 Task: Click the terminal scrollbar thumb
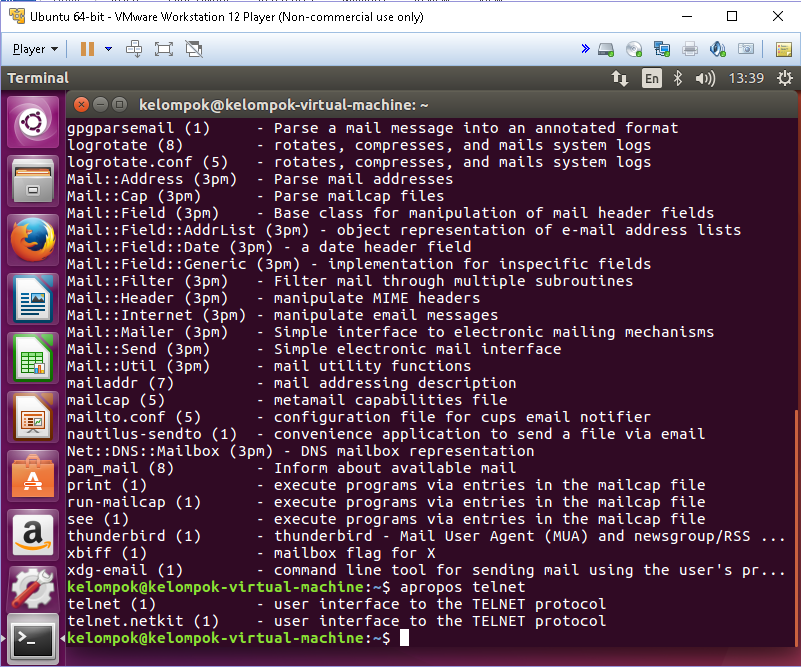796,526
